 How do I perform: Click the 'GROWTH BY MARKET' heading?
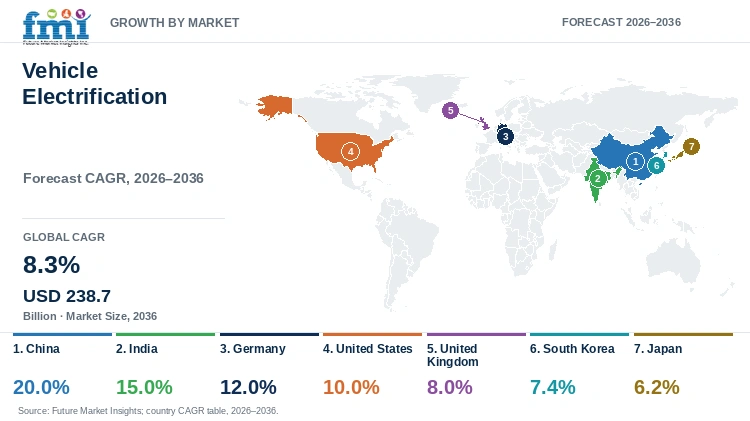click(175, 22)
